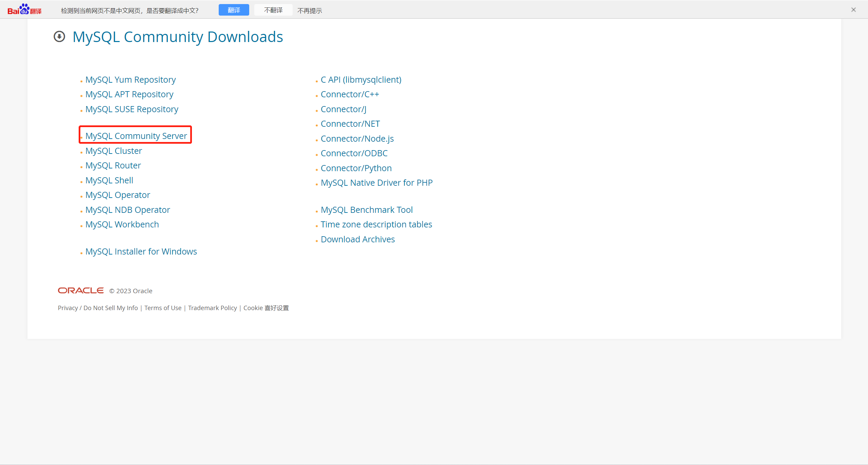The width and height of the screenshot is (868, 465).
Task: Open MySQL APT Repository
Action: [129, 94]
